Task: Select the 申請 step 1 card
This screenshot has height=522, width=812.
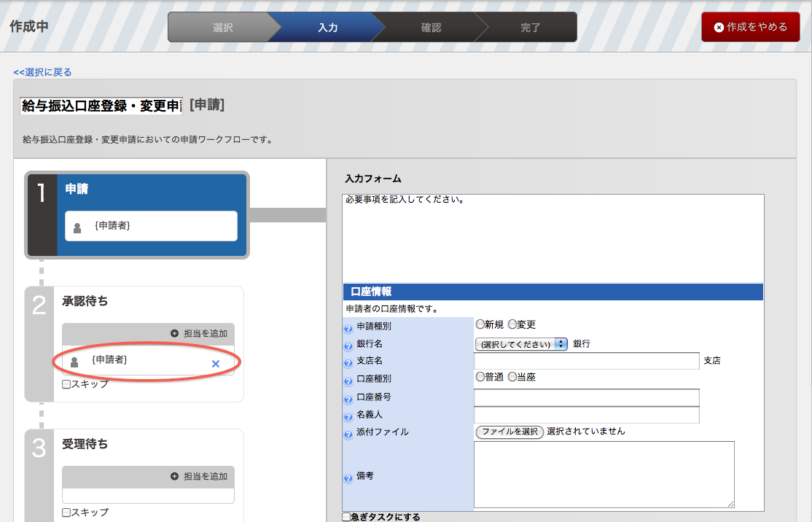Action: (137, 215)
